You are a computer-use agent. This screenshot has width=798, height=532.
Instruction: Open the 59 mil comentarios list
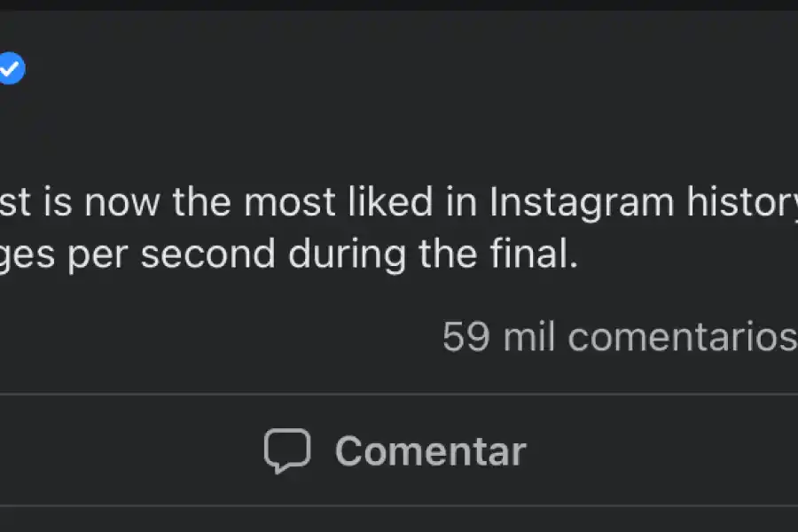619,338
